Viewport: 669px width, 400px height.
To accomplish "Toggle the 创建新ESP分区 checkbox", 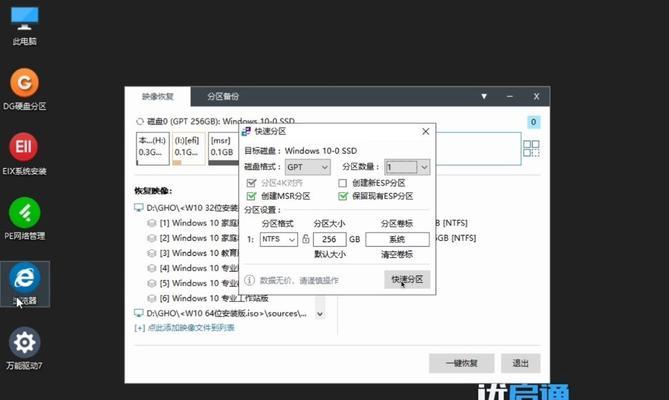I will click(342, 183).
